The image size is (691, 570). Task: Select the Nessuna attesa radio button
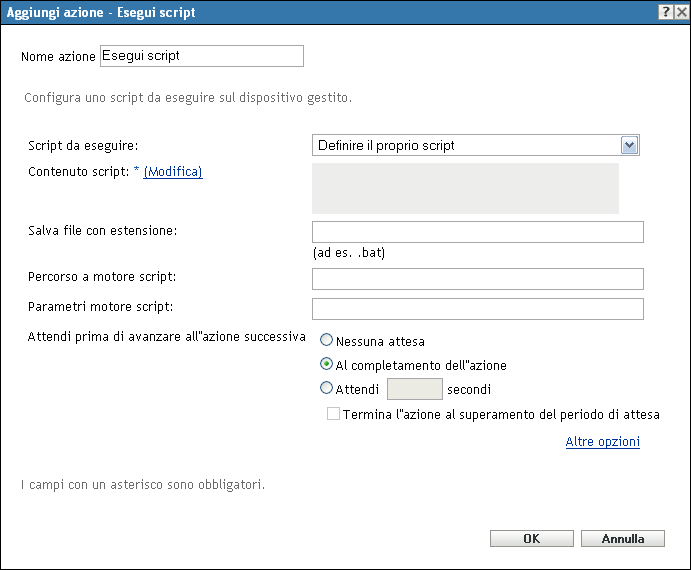click(327, 341)
